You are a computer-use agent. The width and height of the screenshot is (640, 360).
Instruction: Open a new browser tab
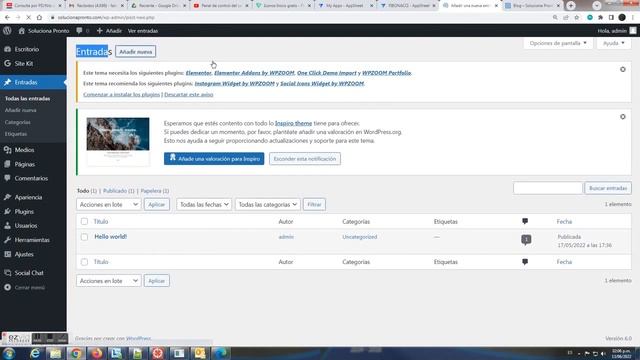tap(571, 6)
